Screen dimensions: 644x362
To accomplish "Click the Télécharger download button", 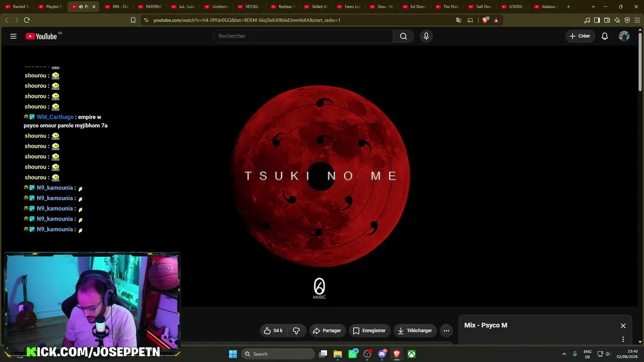I will tap(415, 331).
